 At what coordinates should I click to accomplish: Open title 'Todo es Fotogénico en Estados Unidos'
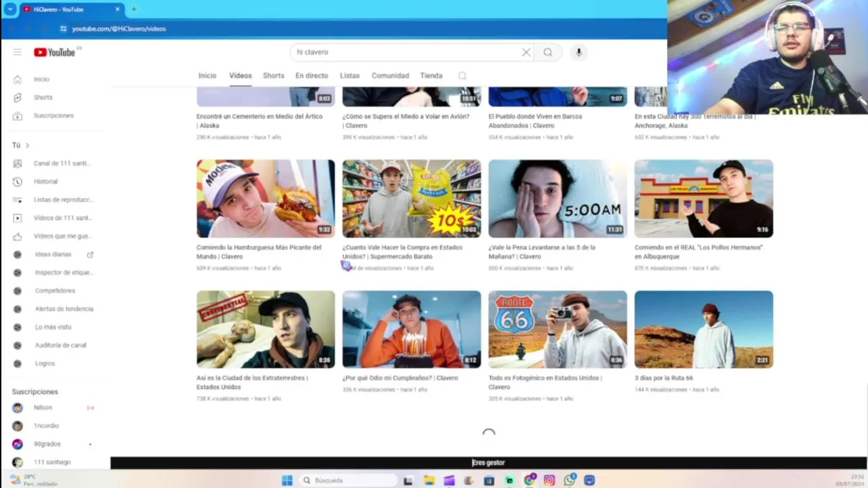coord(545,382)
